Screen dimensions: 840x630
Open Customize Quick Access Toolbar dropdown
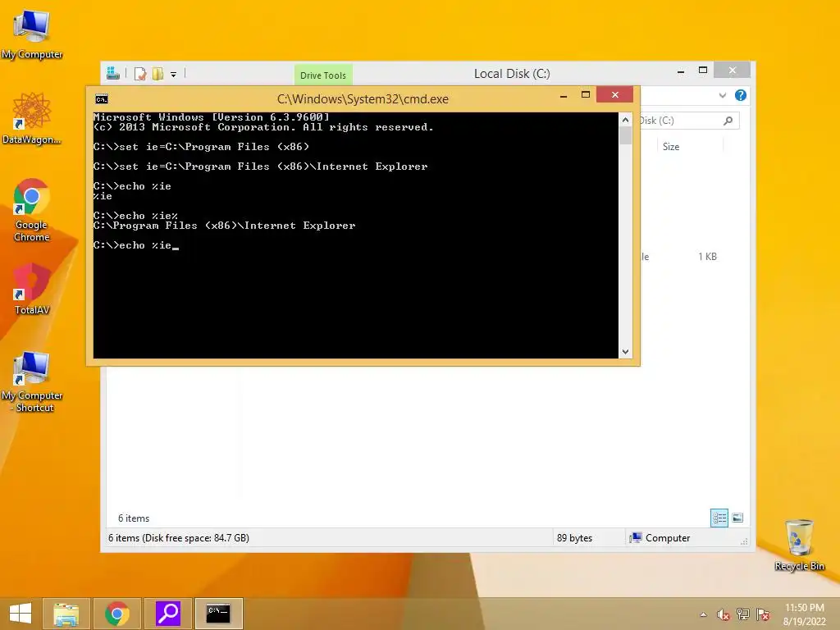click(174, 75)
